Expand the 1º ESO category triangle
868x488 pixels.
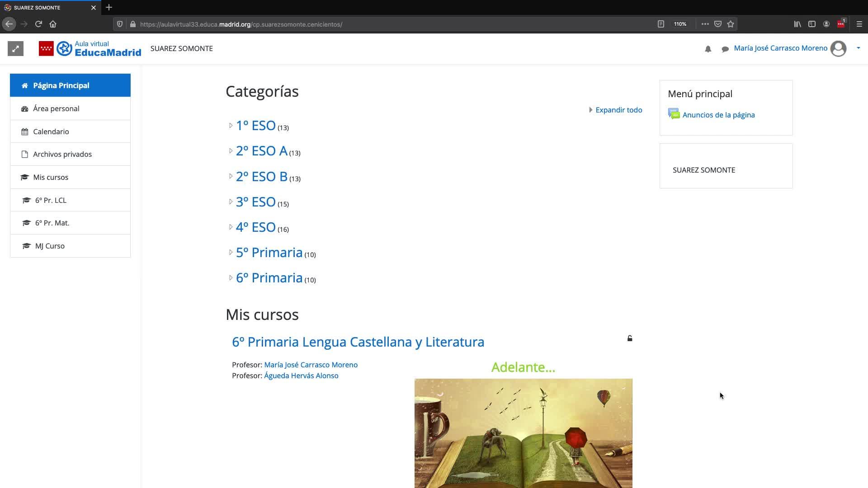[231, 126]
